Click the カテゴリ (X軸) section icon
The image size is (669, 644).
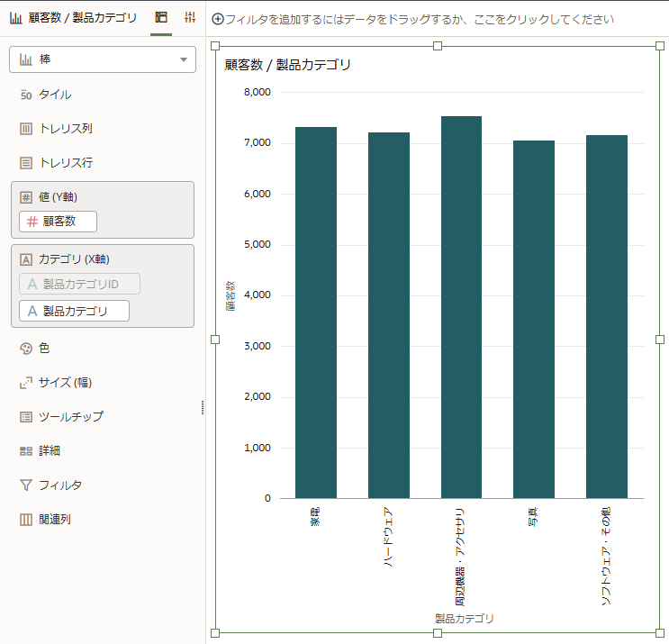(x=26, y=259)
